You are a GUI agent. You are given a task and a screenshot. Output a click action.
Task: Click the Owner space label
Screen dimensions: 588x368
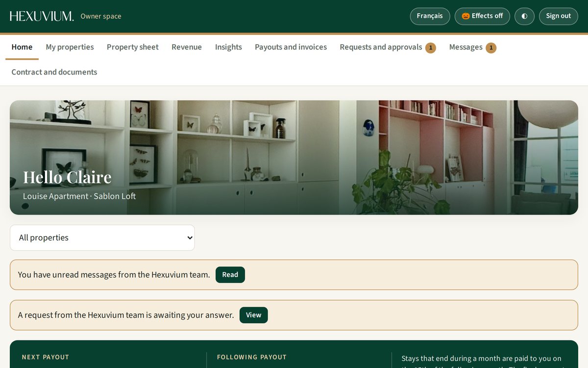point(101,16)
